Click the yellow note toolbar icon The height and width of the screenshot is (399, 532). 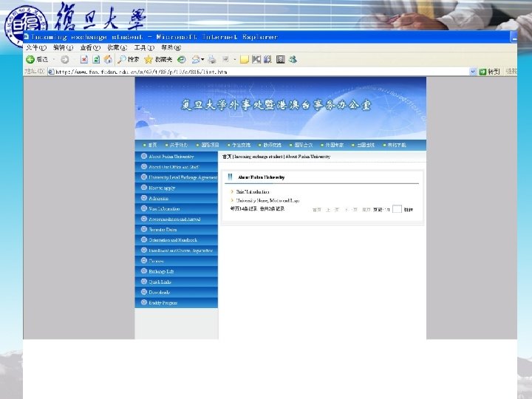pos(245,60)
